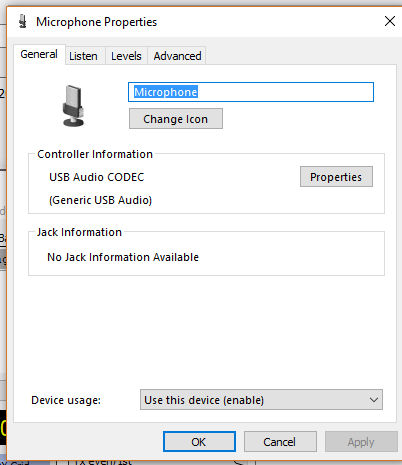
Task: Click the Generic USB Audio label
Action: click(x=100, y=200)
